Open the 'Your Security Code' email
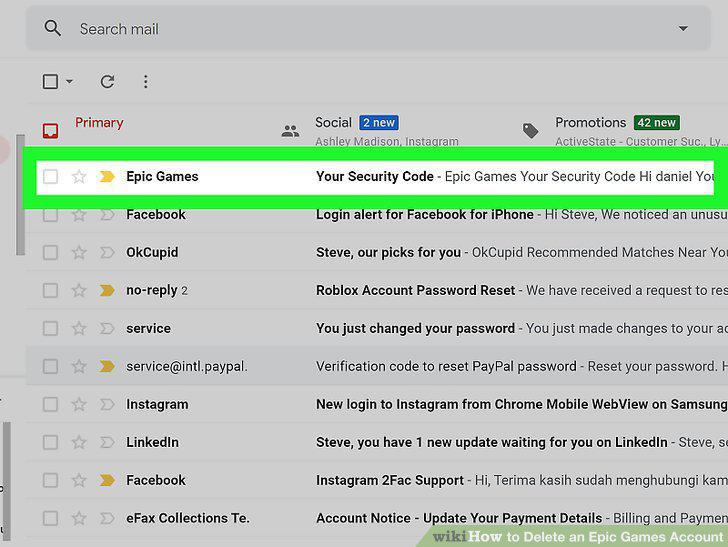 tap(375, 176)
